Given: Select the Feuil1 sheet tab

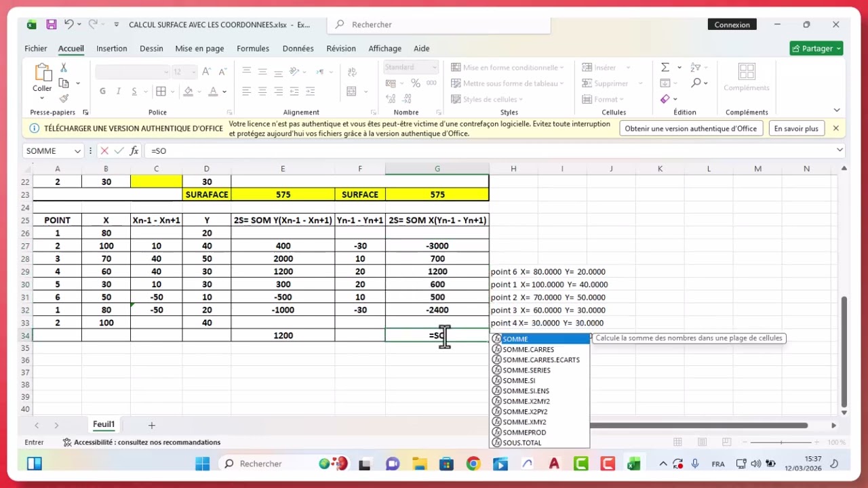Looking at the screenshot, I should [104, 424].
